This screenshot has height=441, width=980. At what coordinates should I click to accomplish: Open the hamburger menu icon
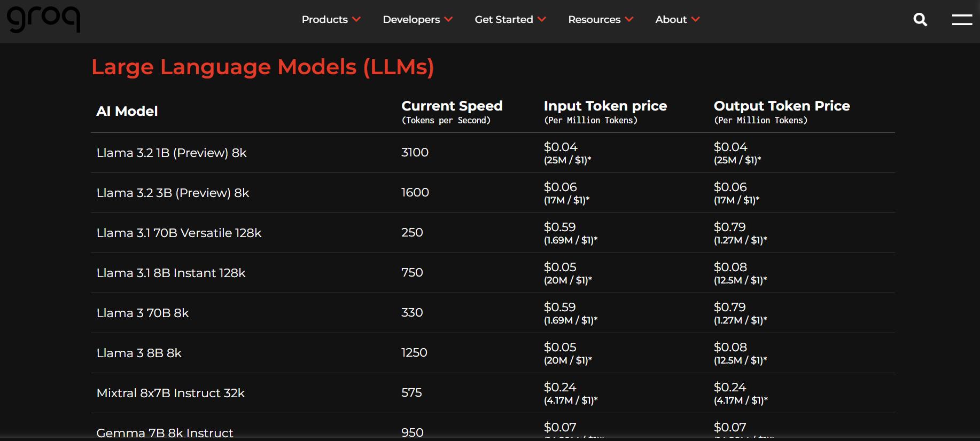pyautogui.click(x=962, y=20)
